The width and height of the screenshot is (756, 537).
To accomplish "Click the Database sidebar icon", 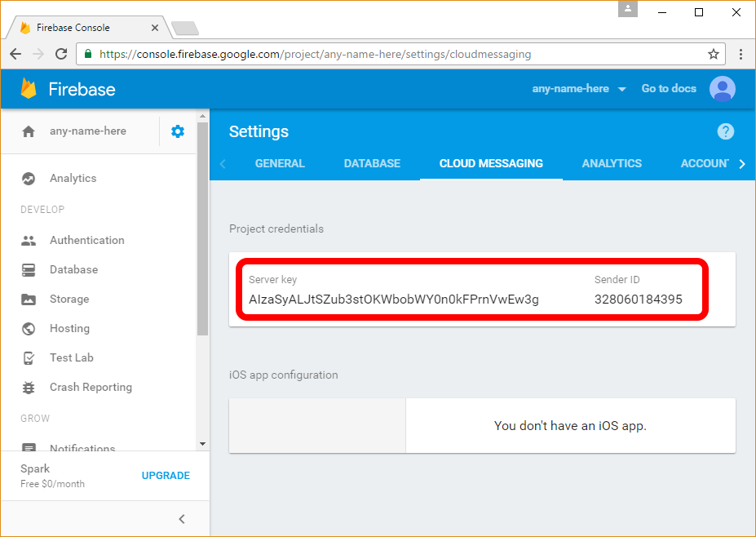I will [x=29, y=269].
